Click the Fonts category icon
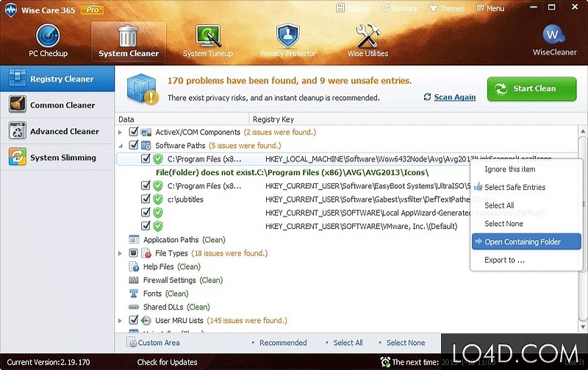588x370 pixels. (134, 293)
